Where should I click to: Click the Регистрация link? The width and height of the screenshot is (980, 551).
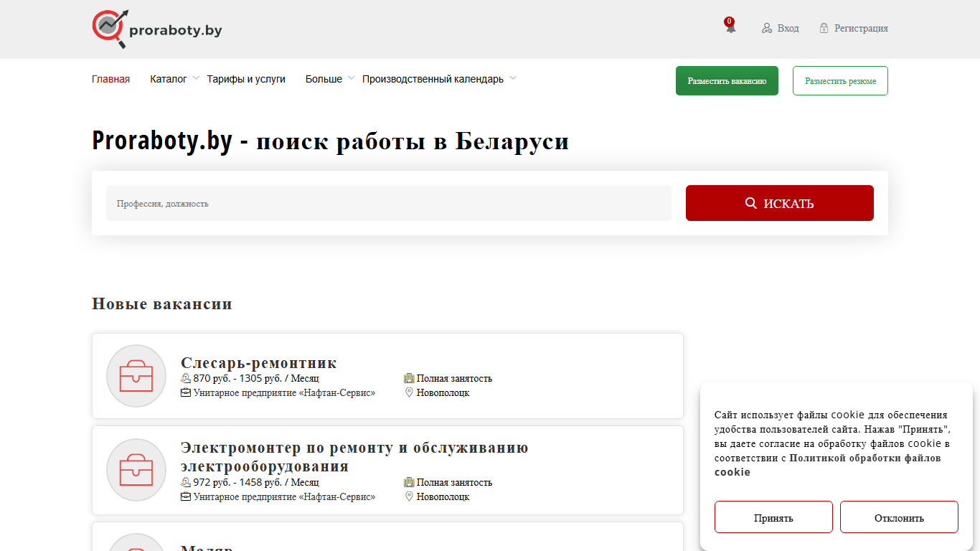(x=861, y=28)
